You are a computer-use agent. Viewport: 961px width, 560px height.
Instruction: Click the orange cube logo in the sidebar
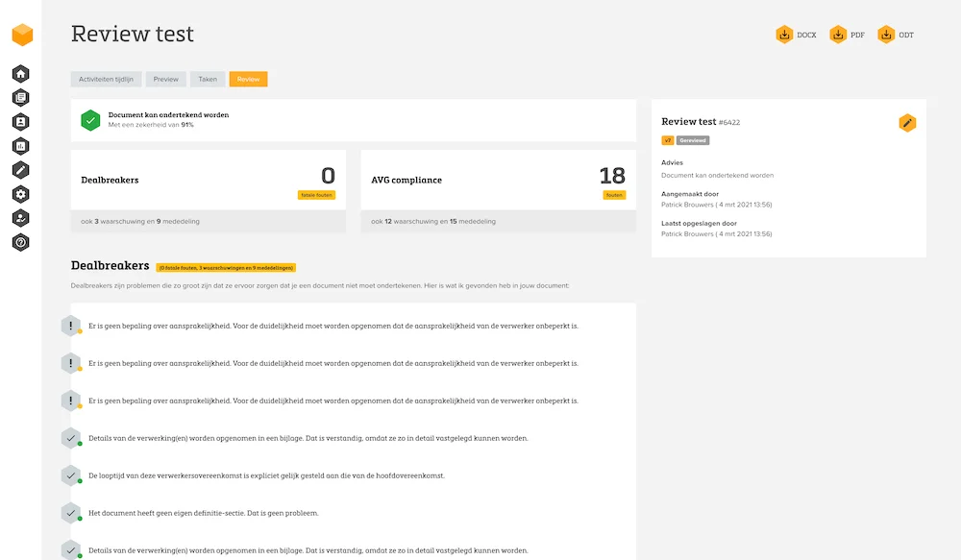21,36
